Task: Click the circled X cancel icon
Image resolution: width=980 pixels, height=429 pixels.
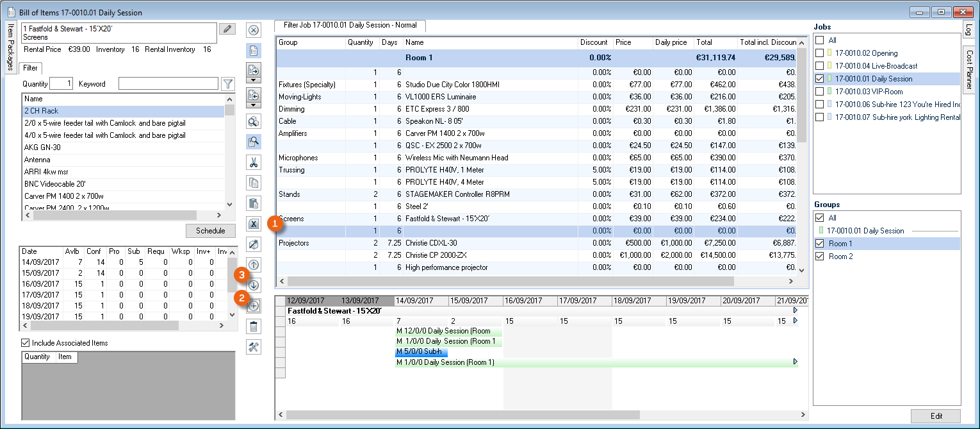Action: click(x=253, y=30)
